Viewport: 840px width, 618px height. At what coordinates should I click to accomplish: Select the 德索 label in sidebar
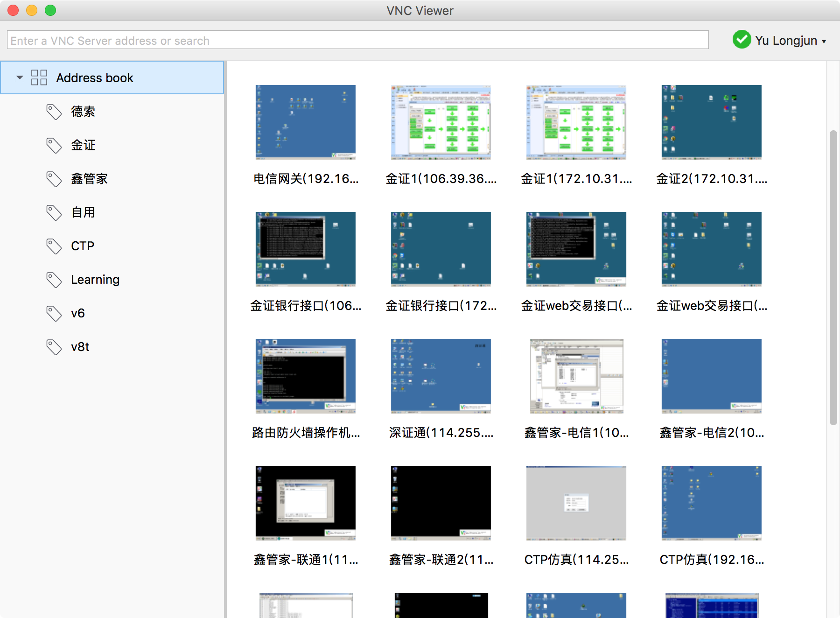tap(83, 112)
